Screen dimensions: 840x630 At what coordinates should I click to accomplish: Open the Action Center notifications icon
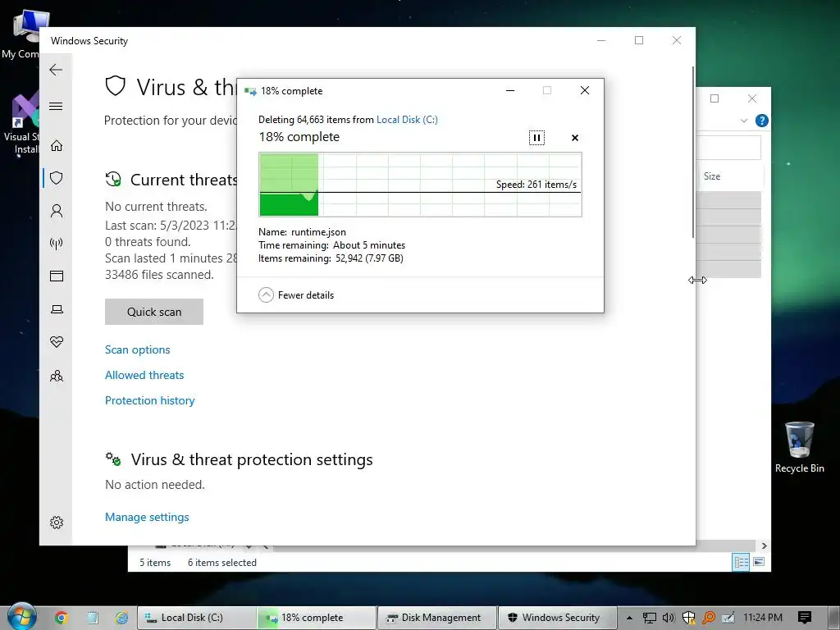[804, 618]
